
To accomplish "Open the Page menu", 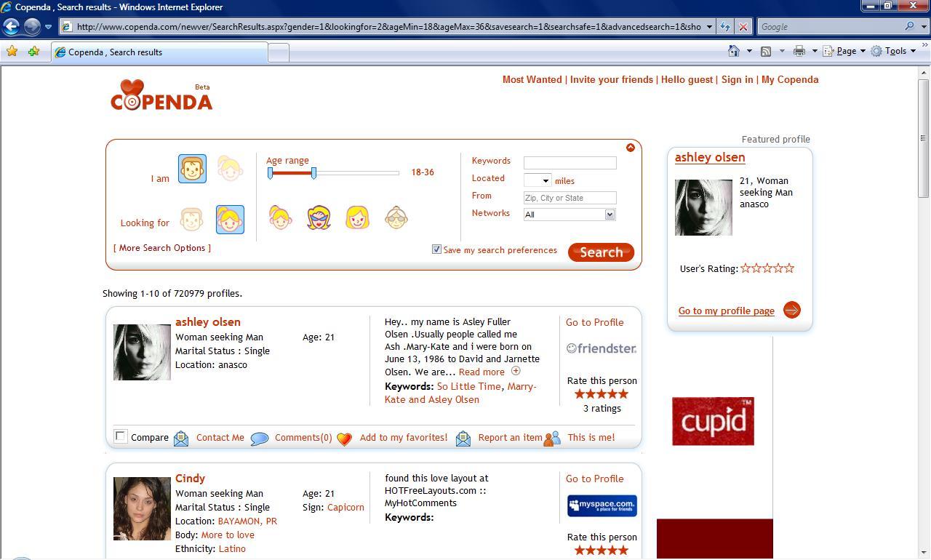I will [844, 51].
